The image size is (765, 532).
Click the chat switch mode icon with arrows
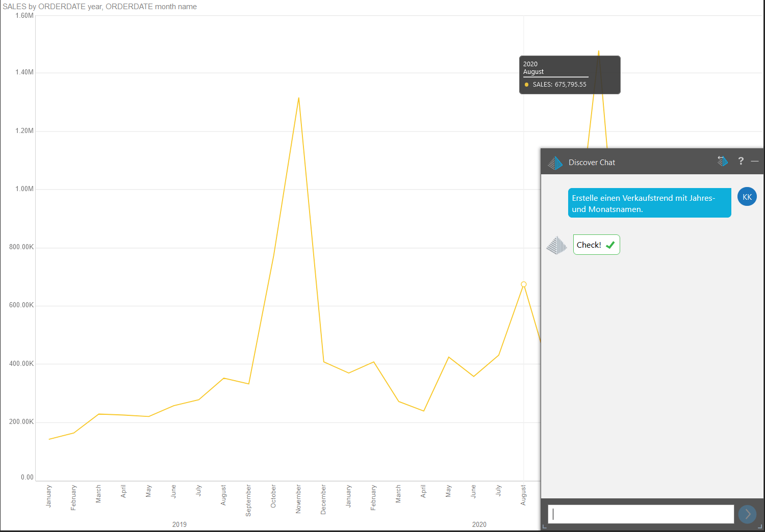point(723,161)
